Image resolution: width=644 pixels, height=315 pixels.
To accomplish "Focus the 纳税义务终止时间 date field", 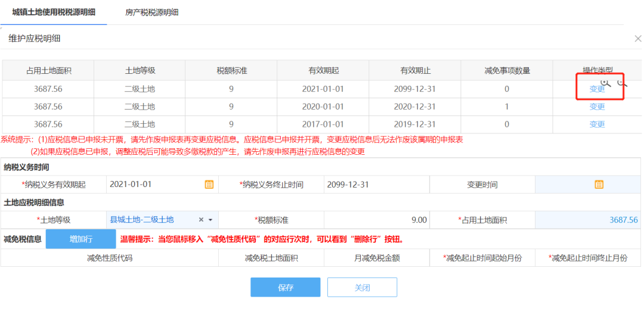I will 377,185.
